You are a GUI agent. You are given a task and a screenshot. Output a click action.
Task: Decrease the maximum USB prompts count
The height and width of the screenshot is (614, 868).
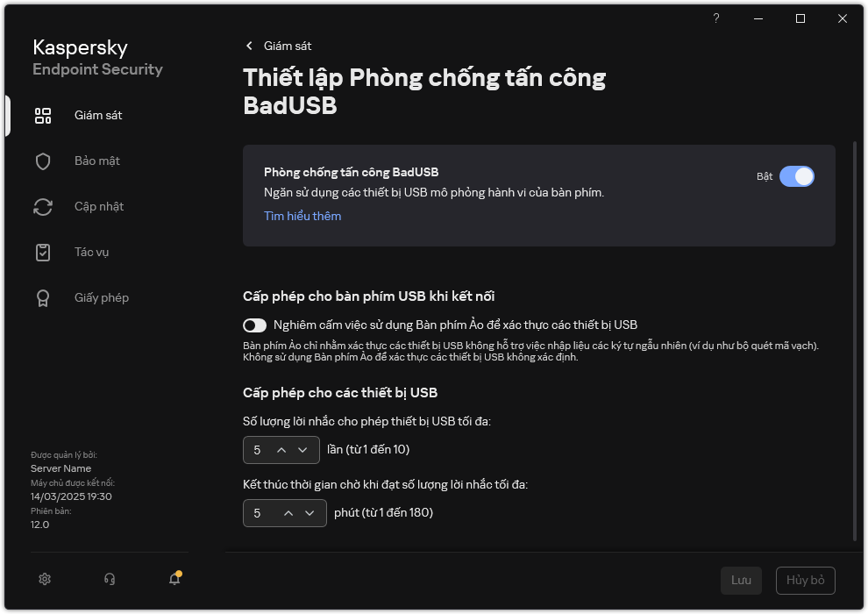tap(303, 450)
